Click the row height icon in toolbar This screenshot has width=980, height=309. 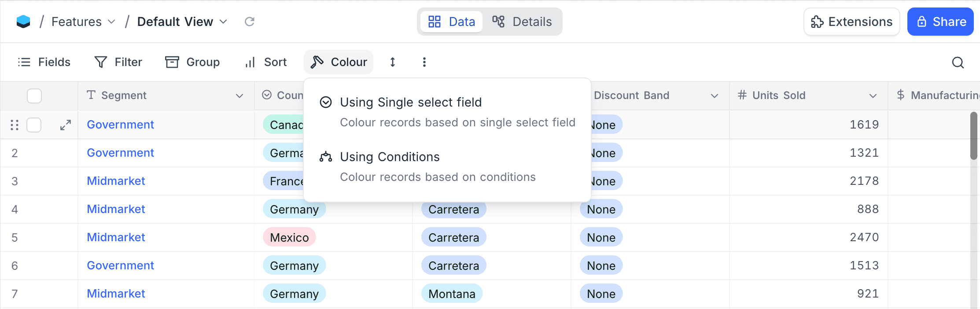(x=392, y=62)
